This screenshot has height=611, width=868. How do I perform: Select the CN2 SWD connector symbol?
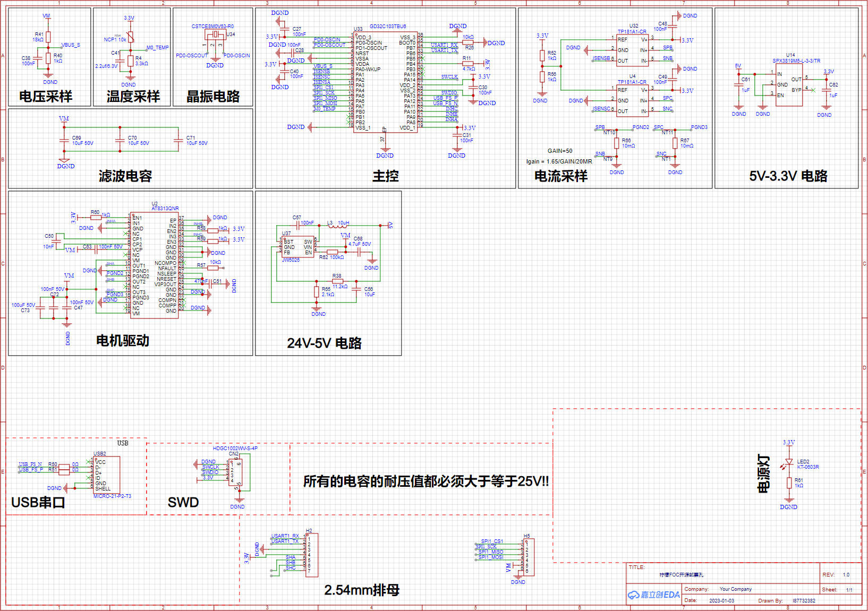click(239, 474)
